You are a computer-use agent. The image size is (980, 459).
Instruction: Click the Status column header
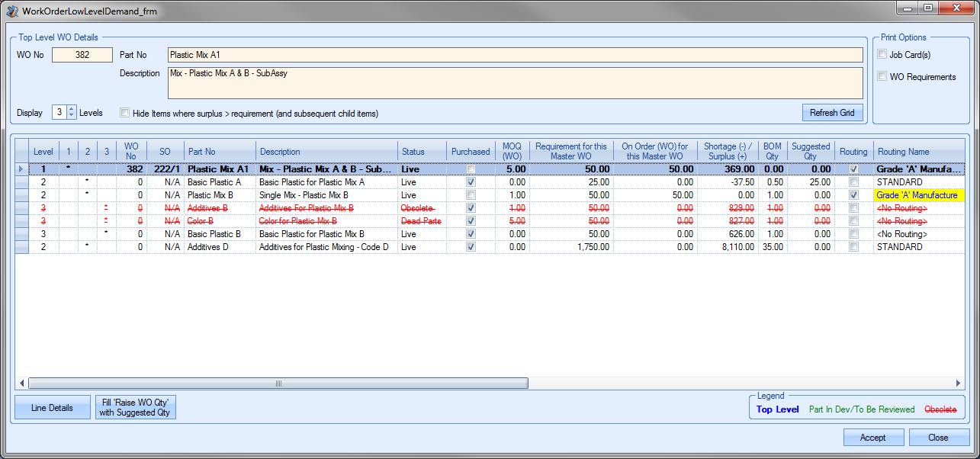click(x=421, y=152)
